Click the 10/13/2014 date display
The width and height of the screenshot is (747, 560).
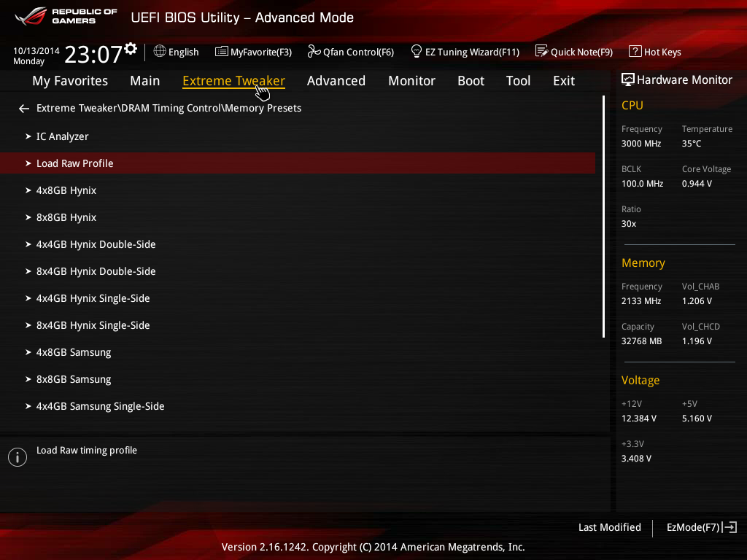(36, 50)
